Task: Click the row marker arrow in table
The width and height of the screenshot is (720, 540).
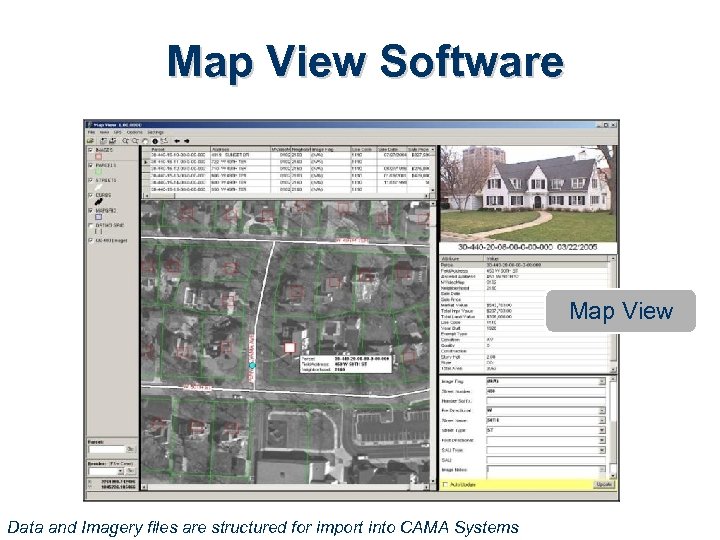Action: pyautogui.click(x=146, y=162)
